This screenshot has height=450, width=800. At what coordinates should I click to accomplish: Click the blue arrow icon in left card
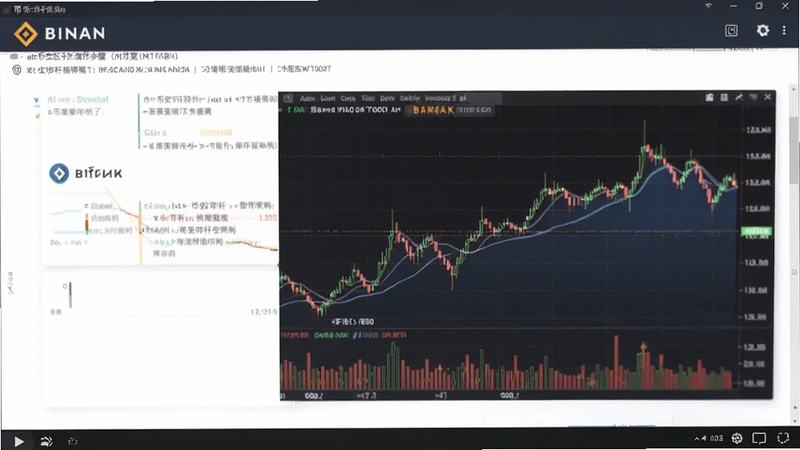(36, 100)
